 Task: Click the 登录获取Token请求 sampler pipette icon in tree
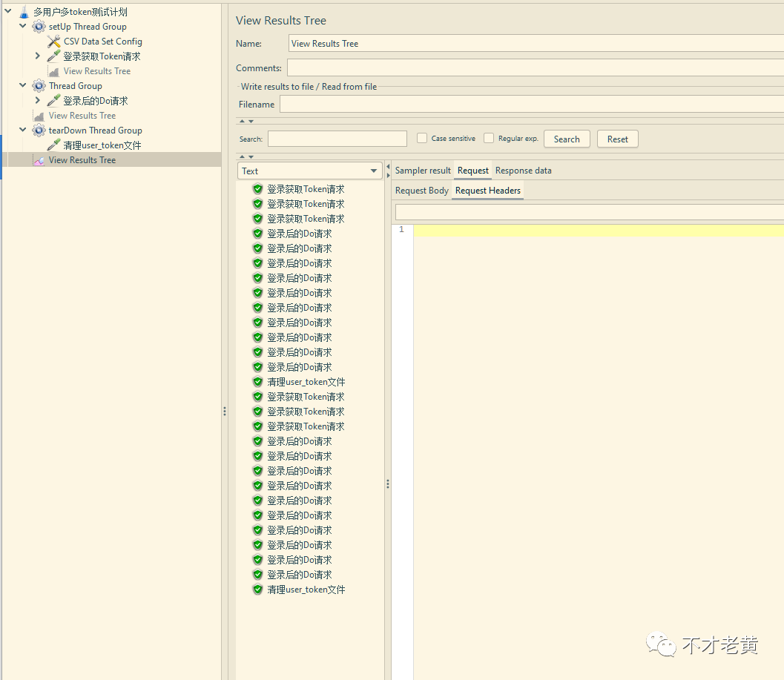pyautogui.click(x=53, y=56)
